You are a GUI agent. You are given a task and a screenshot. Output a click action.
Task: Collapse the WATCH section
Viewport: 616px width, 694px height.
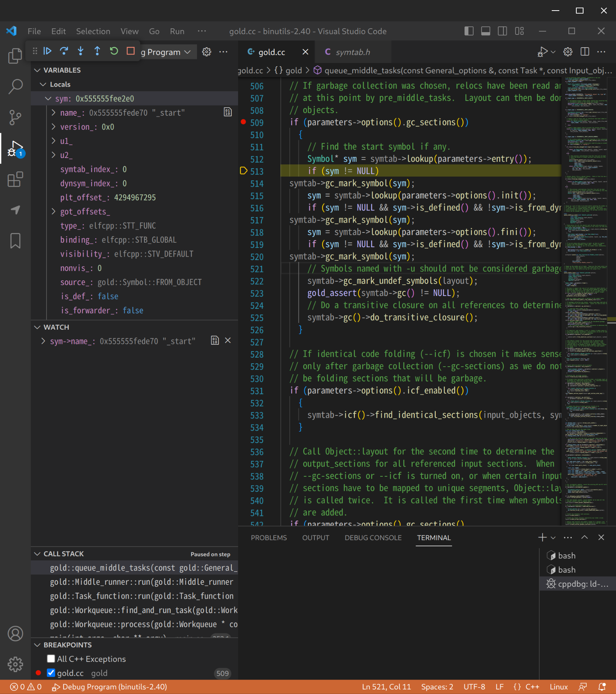[37, 327]
